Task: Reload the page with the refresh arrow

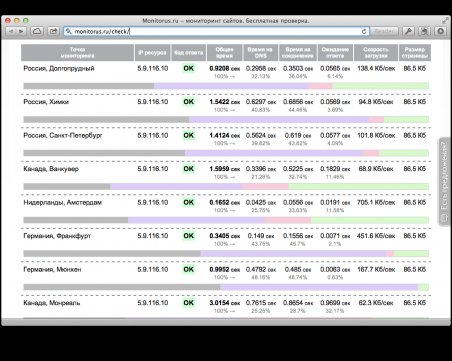Action: pyautogui.click(x=364, y=31)
